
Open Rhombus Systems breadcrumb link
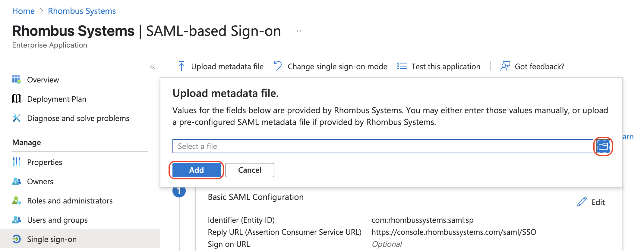pos(82,11)
